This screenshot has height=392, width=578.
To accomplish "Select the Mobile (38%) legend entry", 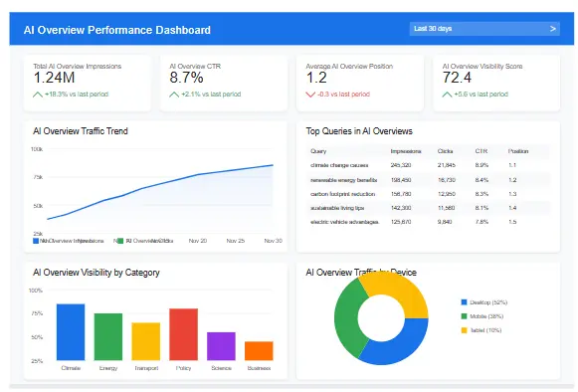I will (482, 316).
